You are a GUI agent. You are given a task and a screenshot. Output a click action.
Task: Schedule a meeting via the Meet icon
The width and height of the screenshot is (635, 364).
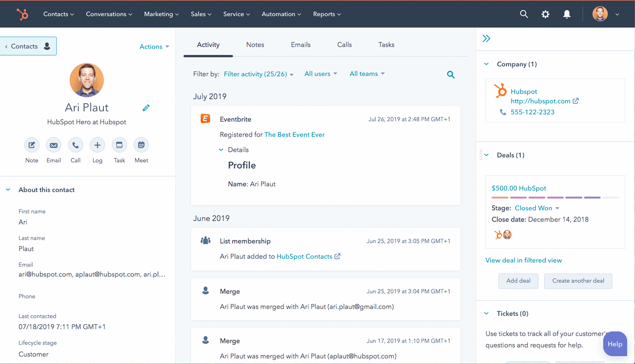141,145
